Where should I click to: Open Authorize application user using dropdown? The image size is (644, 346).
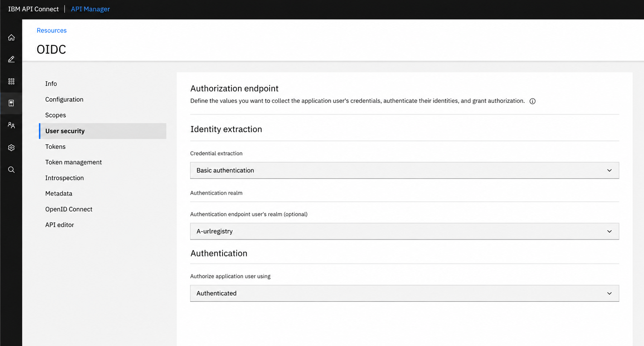coord(404,293)
